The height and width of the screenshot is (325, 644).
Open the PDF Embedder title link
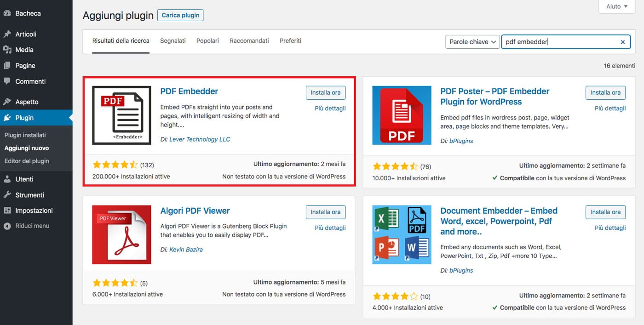click(x=190, y=91)
